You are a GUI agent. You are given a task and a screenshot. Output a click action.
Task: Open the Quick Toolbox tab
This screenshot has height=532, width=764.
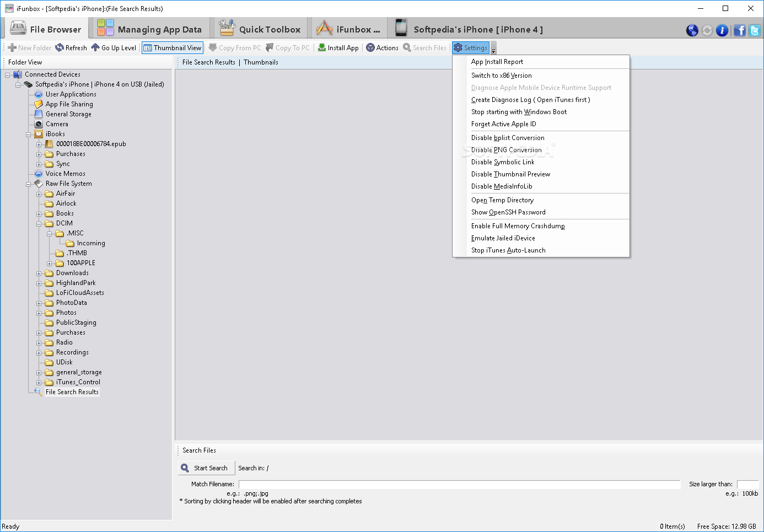(x=260, y=29)
